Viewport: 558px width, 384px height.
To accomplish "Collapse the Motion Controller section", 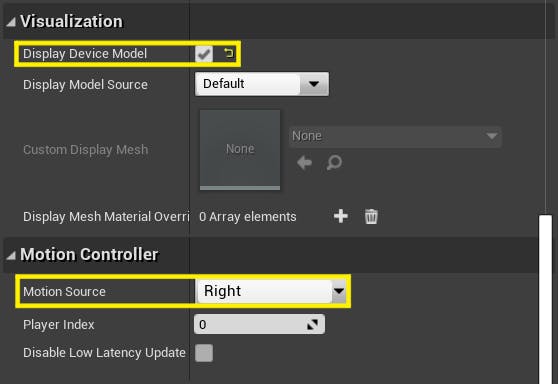I will (x=11, y=255).
